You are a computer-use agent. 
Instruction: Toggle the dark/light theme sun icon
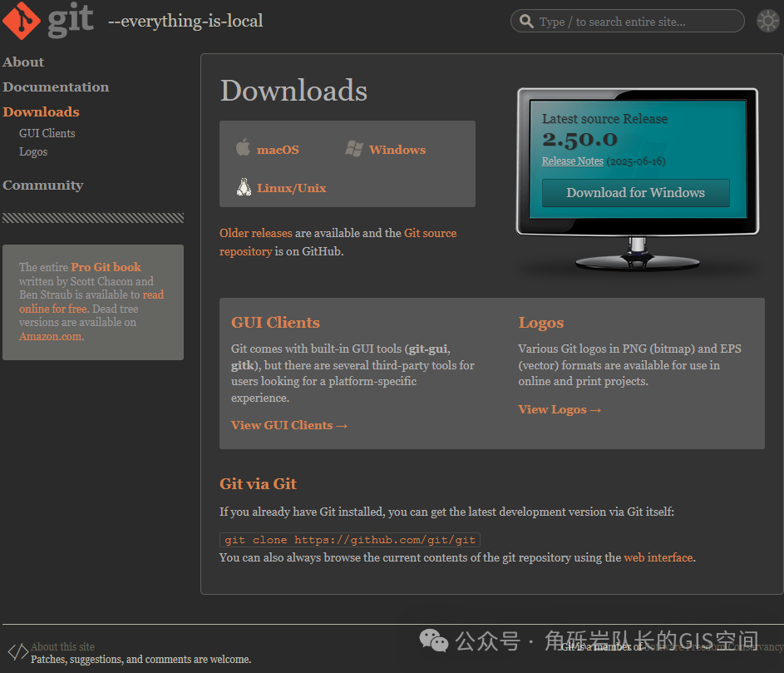coord(767,21)
